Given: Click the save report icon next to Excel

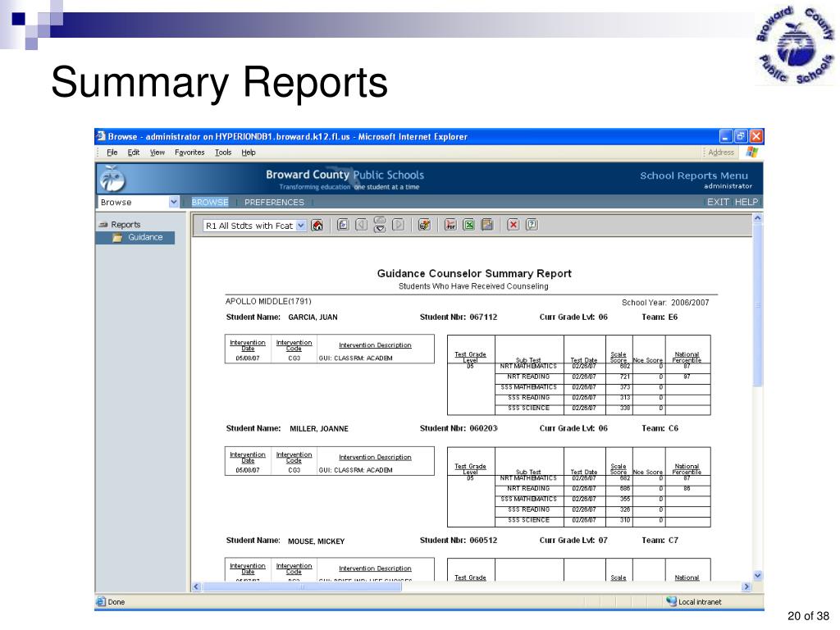Looking at the screenshot, I should point(487,225).
